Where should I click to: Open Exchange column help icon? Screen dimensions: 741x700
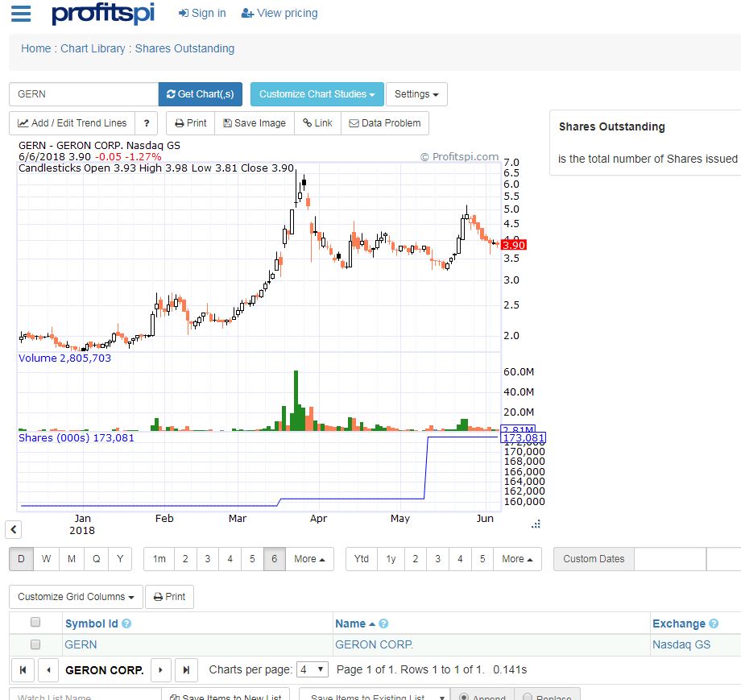[714, 623]
